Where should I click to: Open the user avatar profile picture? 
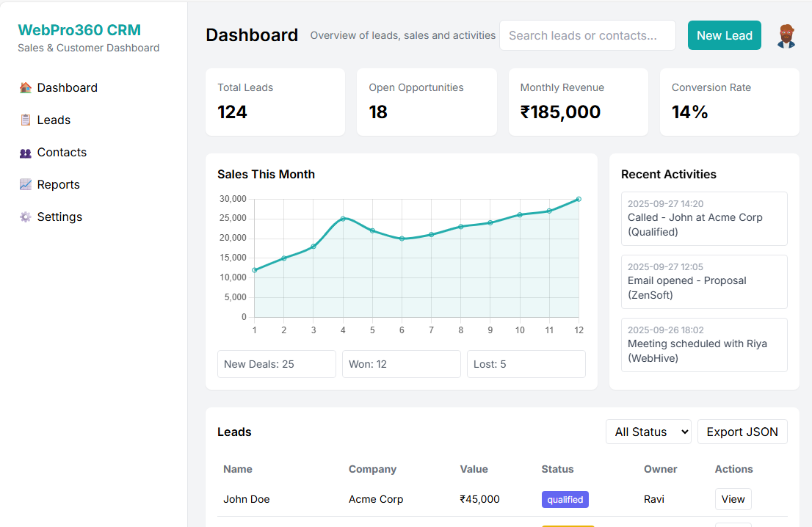pyautogui.click(x=786, y=36)
